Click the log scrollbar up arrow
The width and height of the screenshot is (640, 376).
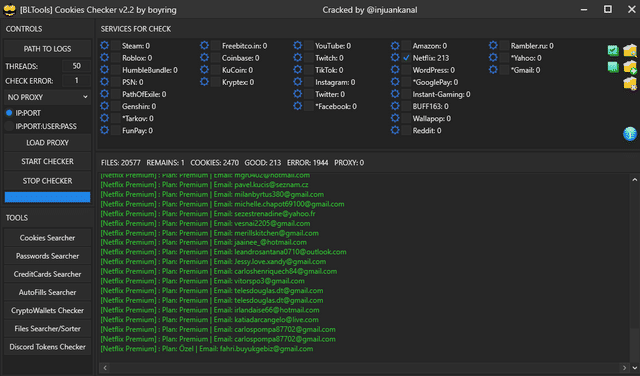tap(634, 180)
